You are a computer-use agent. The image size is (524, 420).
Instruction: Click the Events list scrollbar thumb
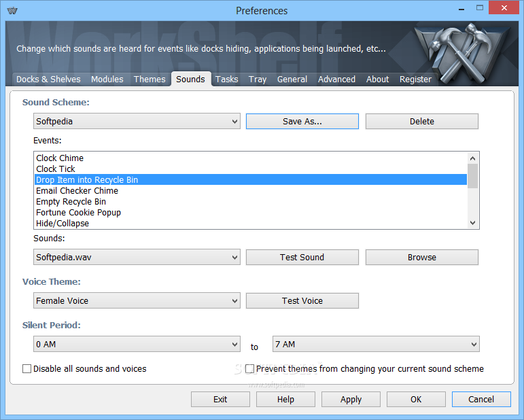tap(472, 176)
